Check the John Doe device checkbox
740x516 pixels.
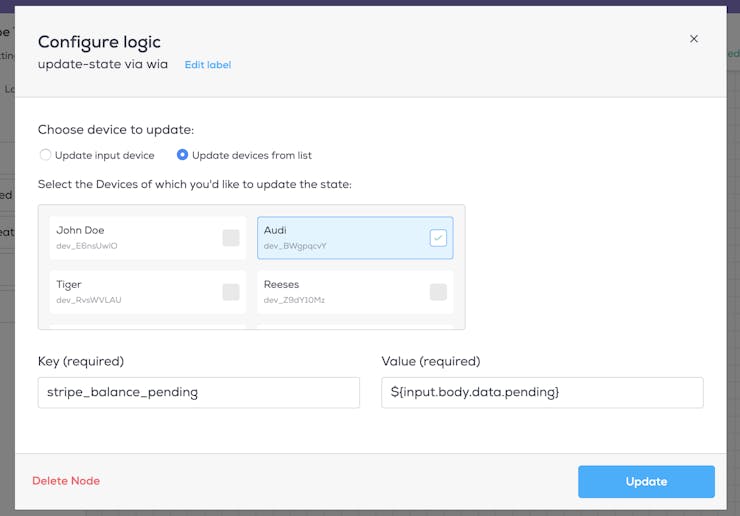click(231, 237)
